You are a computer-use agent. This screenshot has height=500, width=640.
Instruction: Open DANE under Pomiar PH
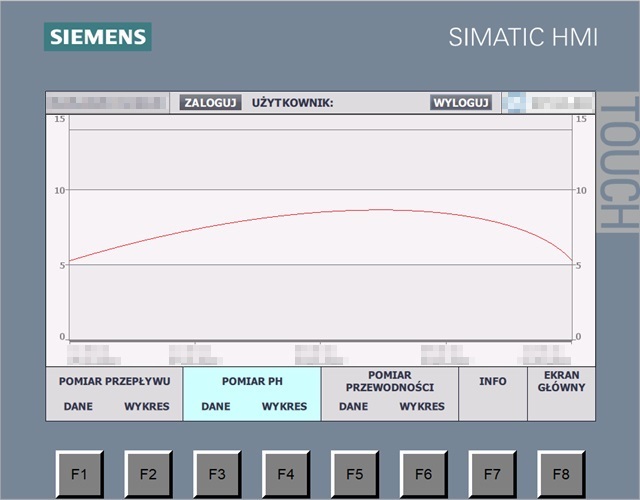[x=215, y=407]
